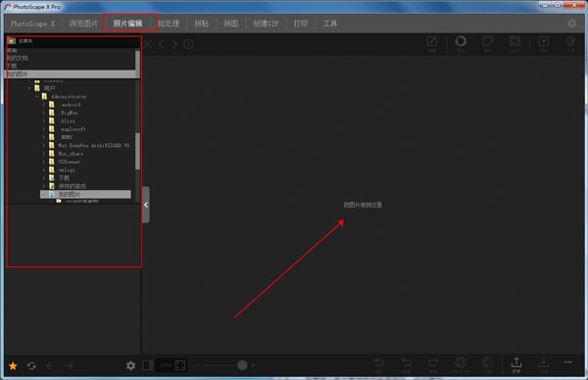Select 我的文档 in the favorites list
Image resolution: width=588 pixels, height=380 pixels.
[x=18, y=58]
